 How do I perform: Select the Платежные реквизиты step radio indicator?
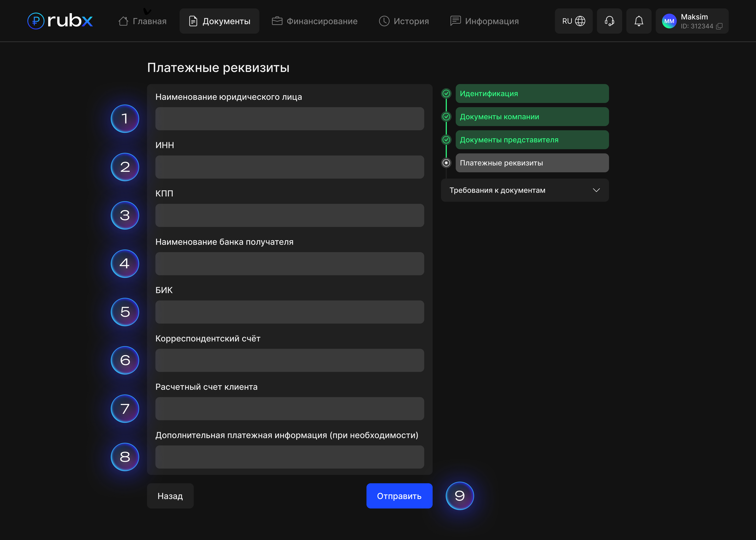[x=446, y=163]
